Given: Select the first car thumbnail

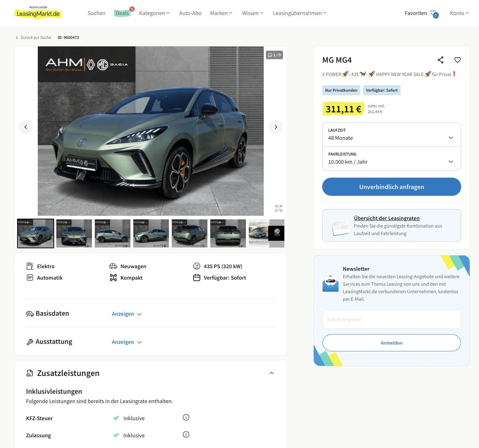Looking at the screenshot, I should point(36,233).
